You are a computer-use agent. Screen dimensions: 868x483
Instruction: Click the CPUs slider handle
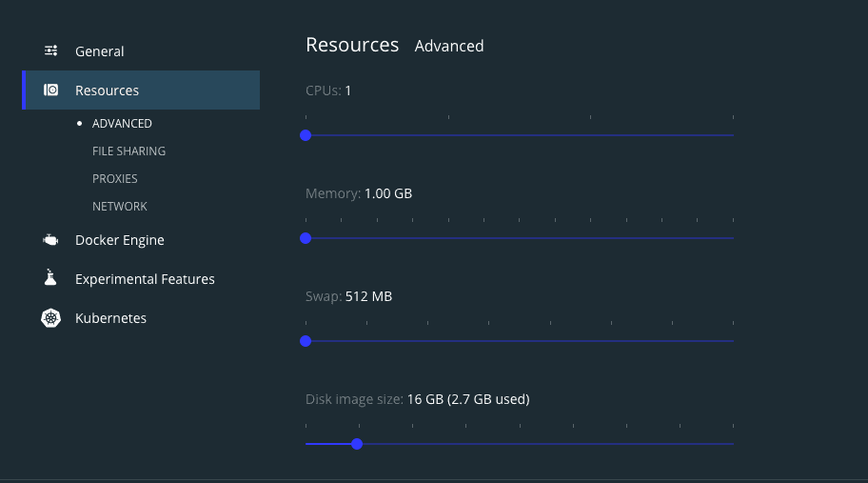pos(306,135)
